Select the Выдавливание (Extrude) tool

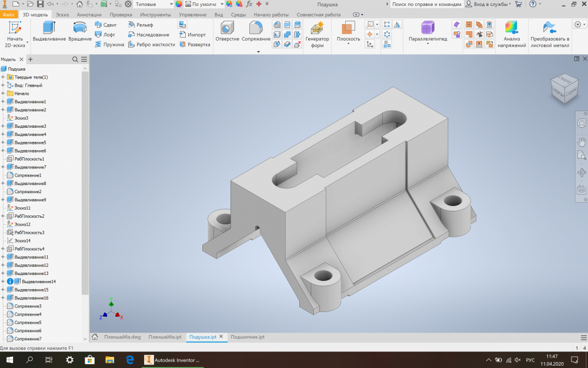49,31
